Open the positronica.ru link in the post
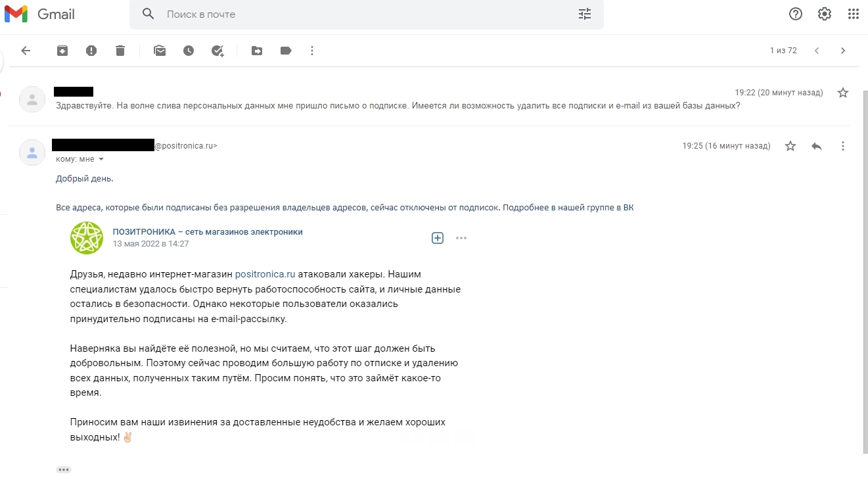Image resolution: width=868 pixels, height=497 pixels. coord(265,274)
